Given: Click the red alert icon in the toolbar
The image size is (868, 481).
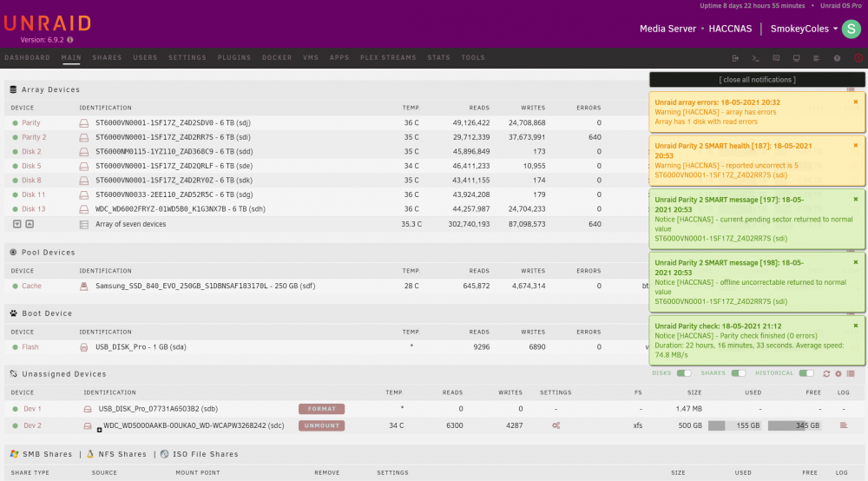Looking at the screenshot, I should 858,58.
